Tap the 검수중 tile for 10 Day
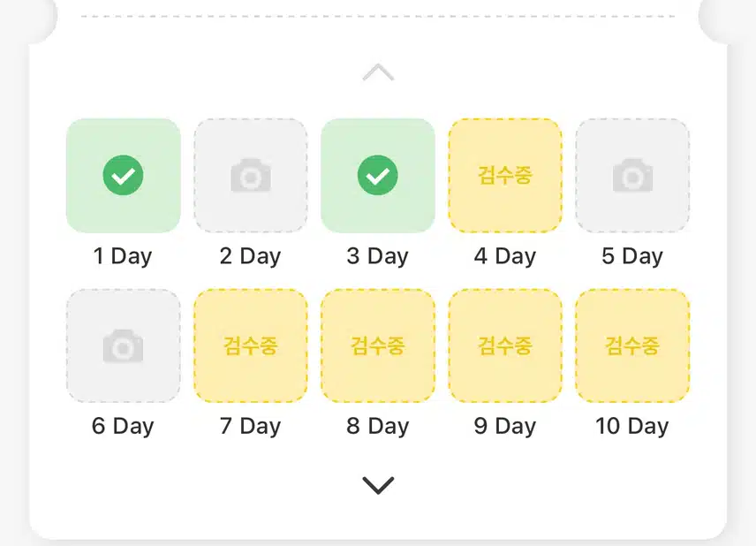Screen dimensions: 756x546 pos(632,345)
